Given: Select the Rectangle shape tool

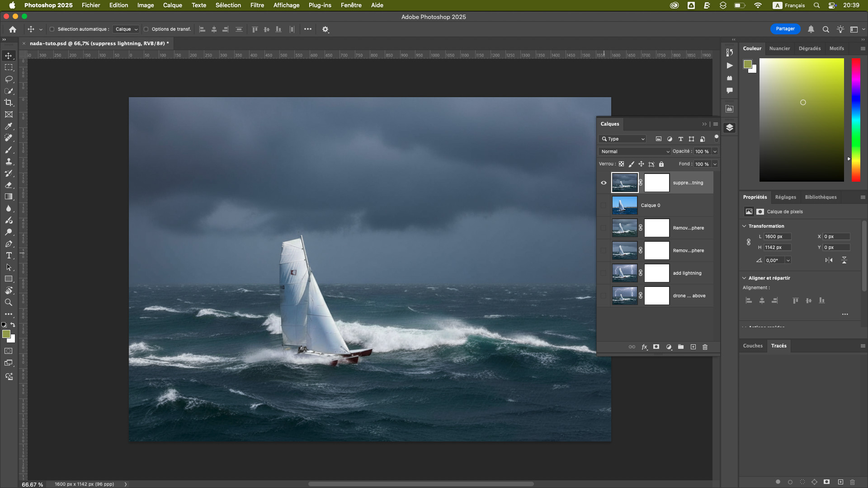Looking at the screenshot, I should [x=9, y=279].
